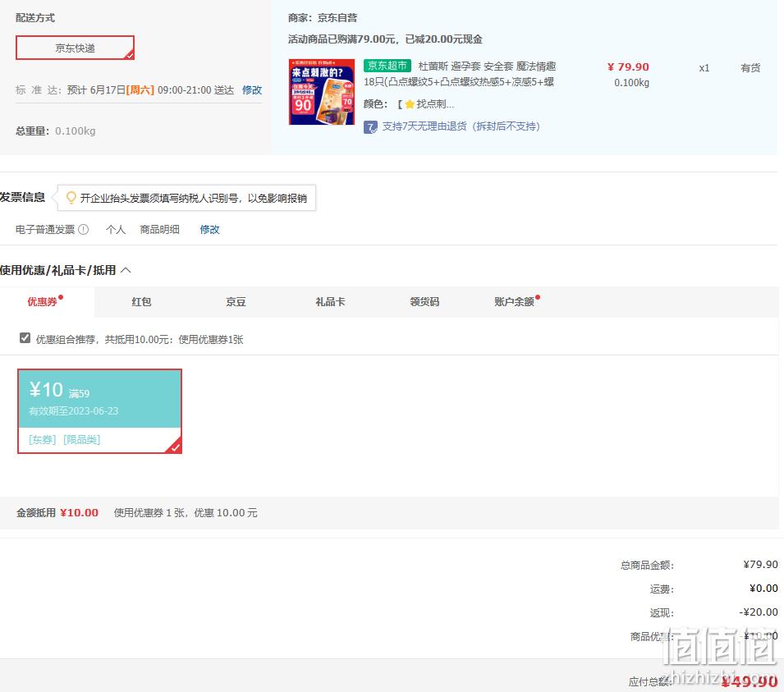
Task: Click info icon beside 电子普通发票
Action: pos(84,230)
